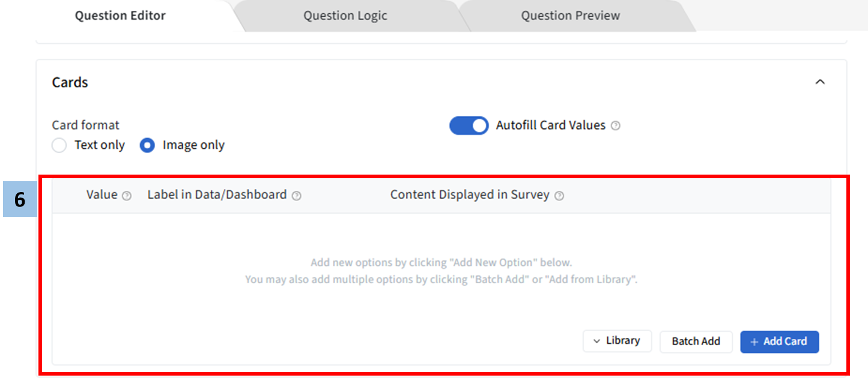Switch to the Question Logic tab
Image resolution: width=868 pixels, height=387 pixels.
coord(345,16)
